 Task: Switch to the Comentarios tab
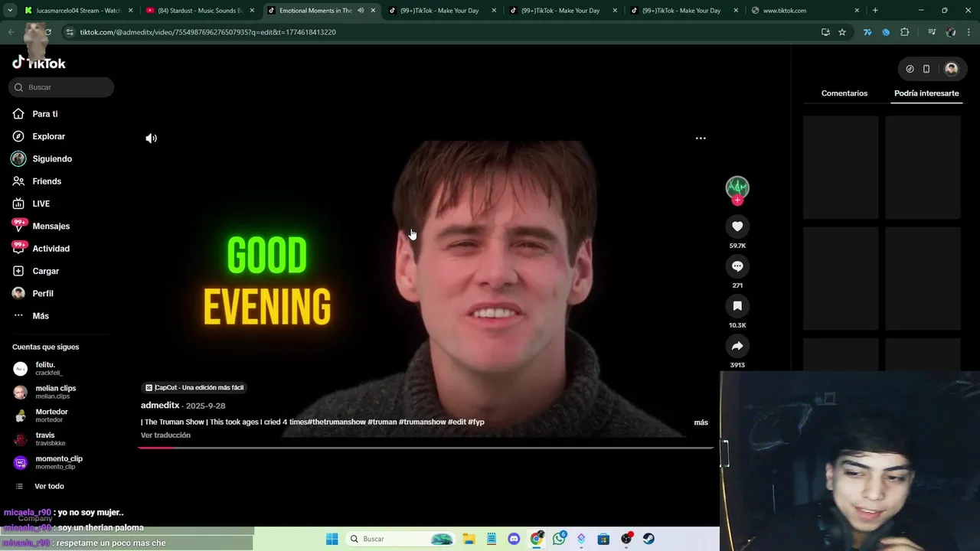pyautogui.click(x=844, y=93)
